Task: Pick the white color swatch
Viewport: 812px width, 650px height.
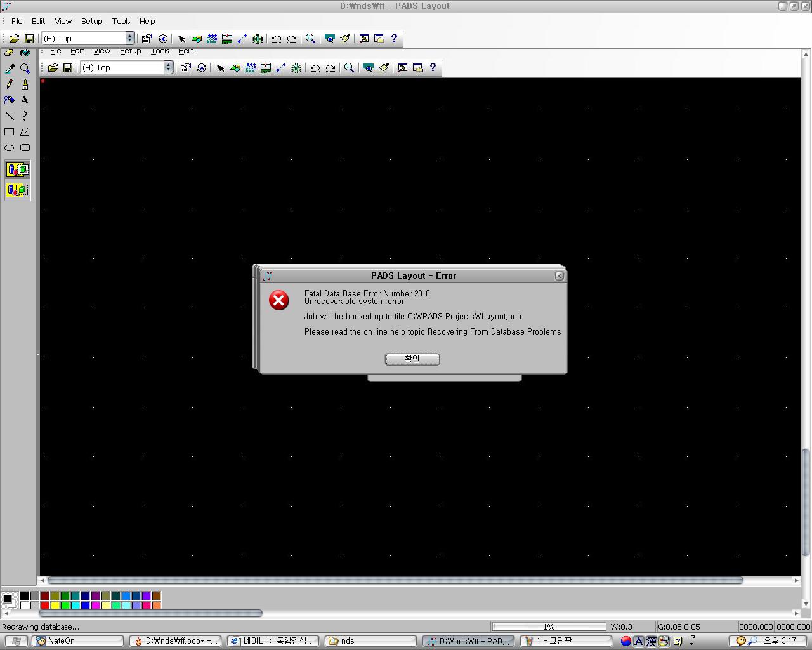Action: (24, 605)
